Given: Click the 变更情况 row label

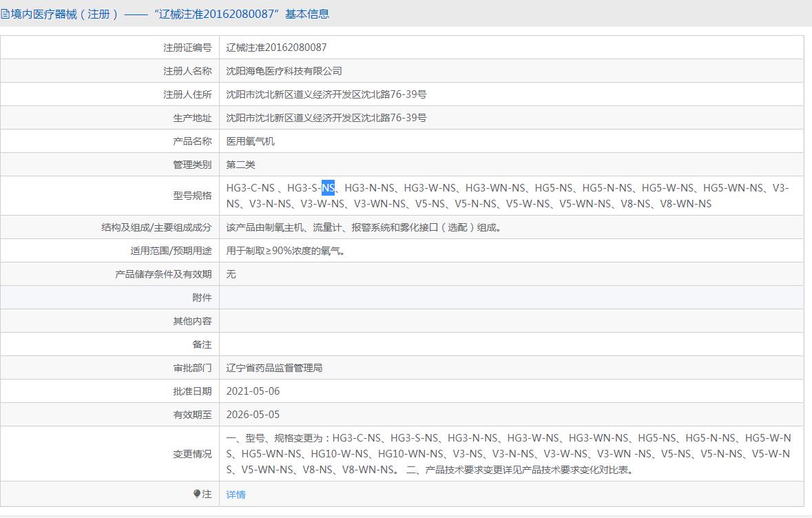Looking at the screenshot, I should coord(192,454).
